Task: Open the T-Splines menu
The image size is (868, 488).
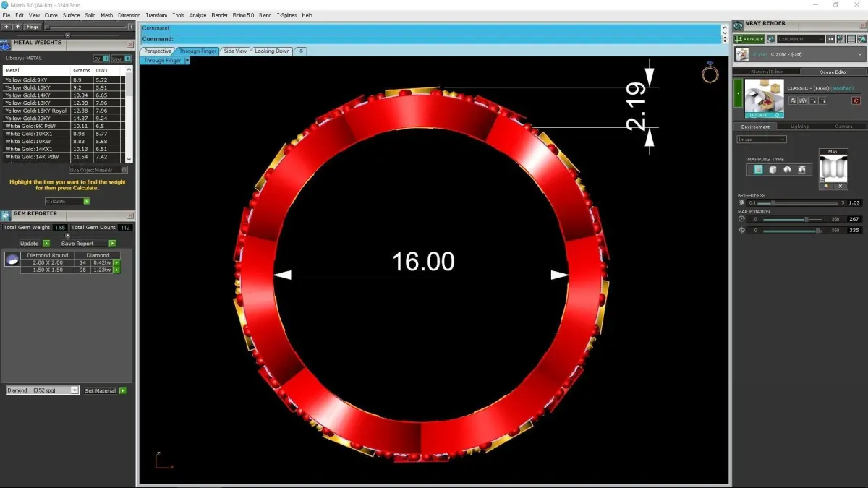Action: click(x=286, y=15)
